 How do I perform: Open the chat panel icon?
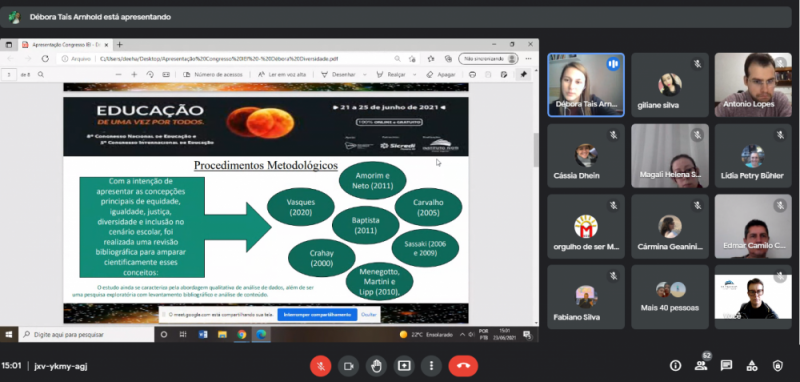(x=726, y=365)
